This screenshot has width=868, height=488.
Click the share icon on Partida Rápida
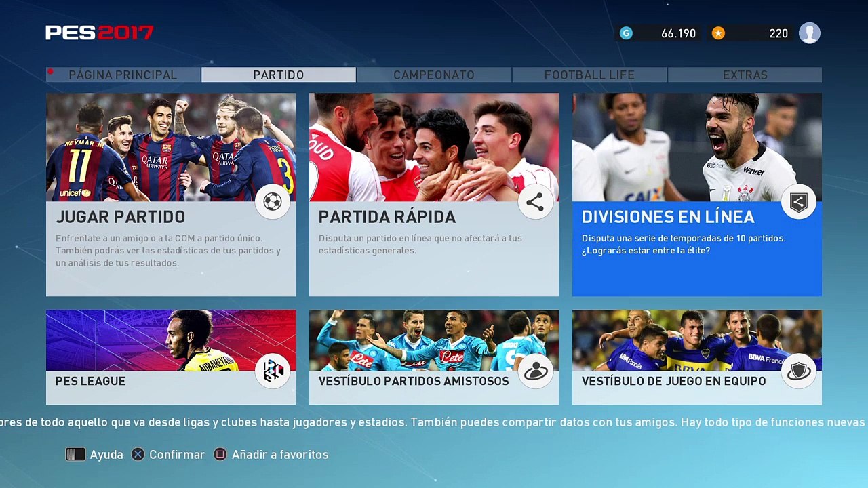535,202
